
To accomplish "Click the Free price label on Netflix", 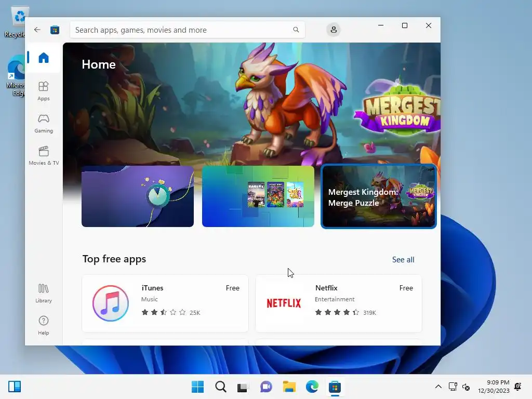I will [406, 288].
